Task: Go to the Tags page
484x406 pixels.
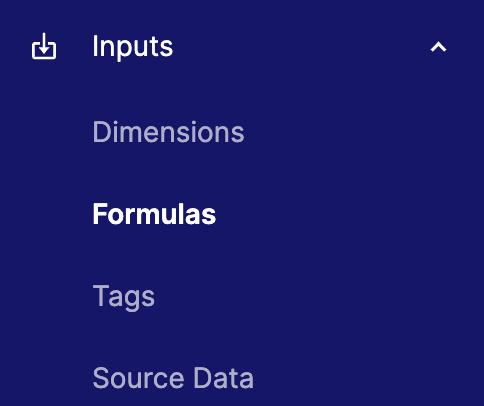Action: [123, 296]
